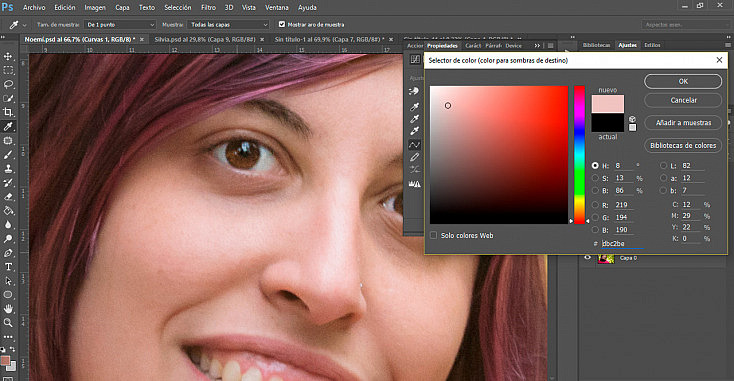Open Bibliotecas de colores

[x=683, y=146]
